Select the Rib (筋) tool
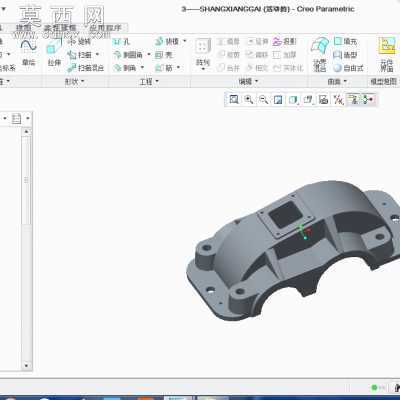This screenshot has height=400, width=400. [x=164, y=68]
